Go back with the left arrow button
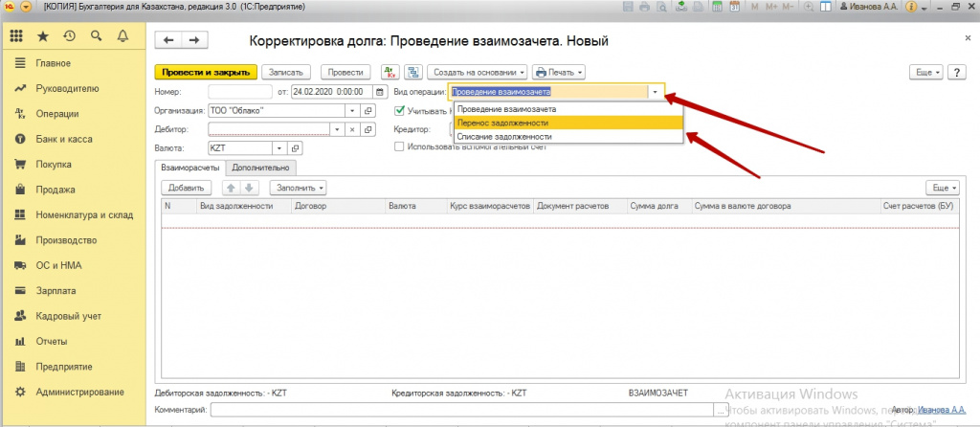Screen dimensions: 980x427 point(168,40)
